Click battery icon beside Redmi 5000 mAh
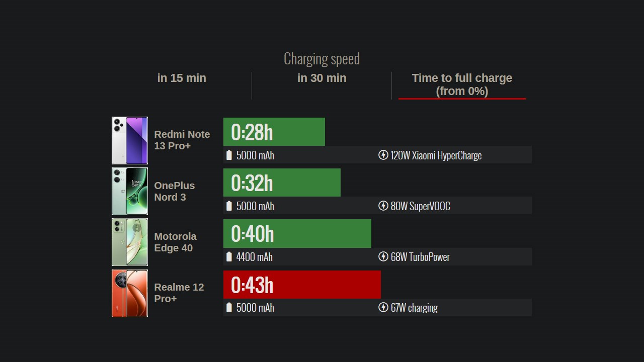 [229, 155]
